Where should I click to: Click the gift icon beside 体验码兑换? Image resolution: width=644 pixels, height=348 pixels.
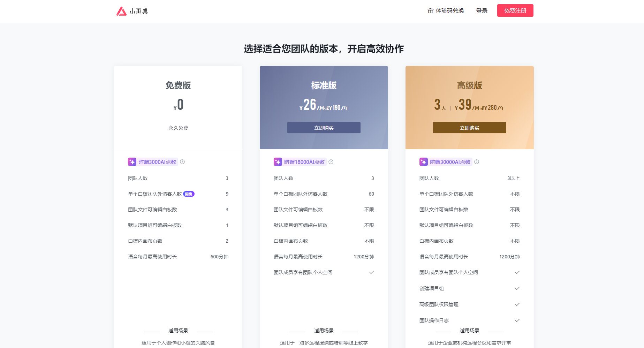(x=430, y=11)
